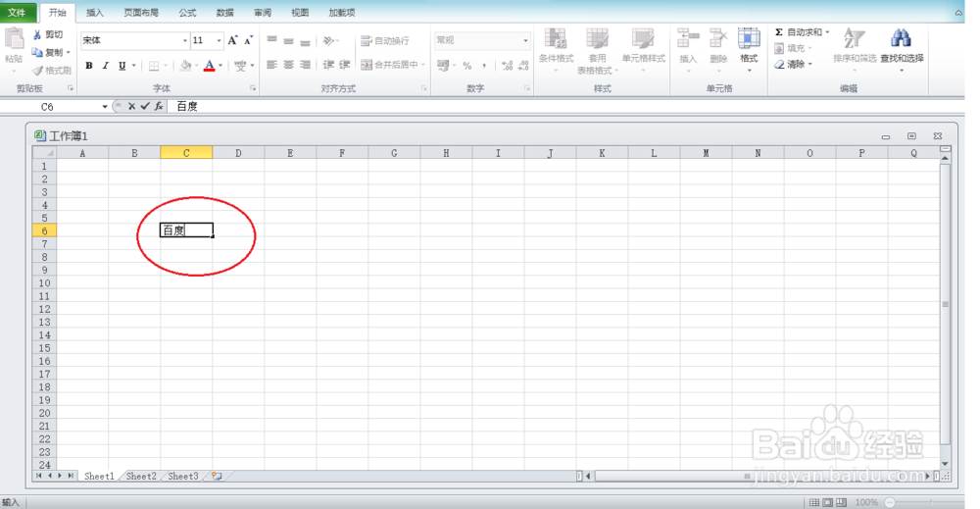
Task: Switch to the Data (数据) tab
Action: click(x=225, y=13)
